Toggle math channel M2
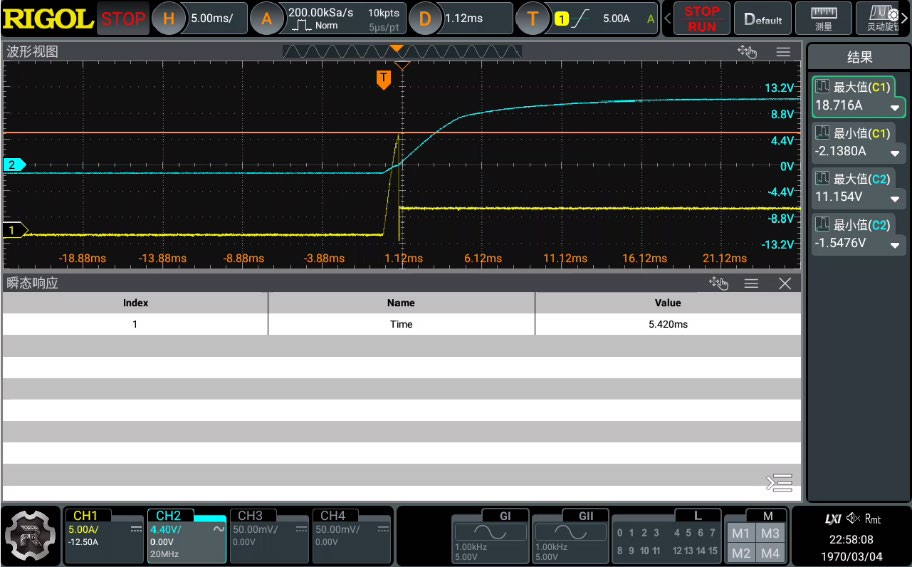This screenshot has width=912, height=567. click(740, 553)
